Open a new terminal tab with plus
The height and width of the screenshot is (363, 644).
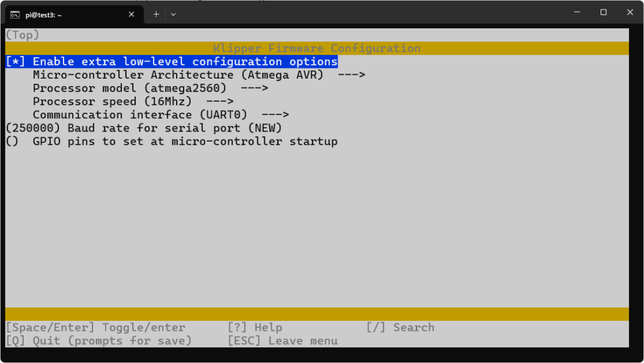pos(156,14)
